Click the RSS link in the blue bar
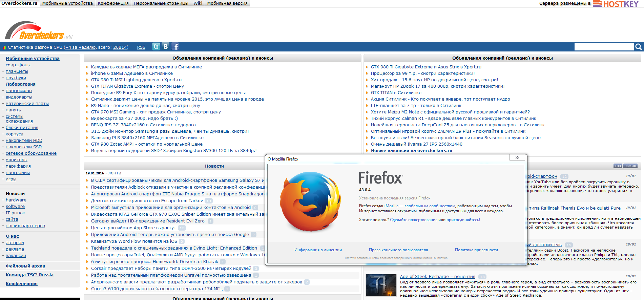This screenshot has width=644, height=300. 141,47
